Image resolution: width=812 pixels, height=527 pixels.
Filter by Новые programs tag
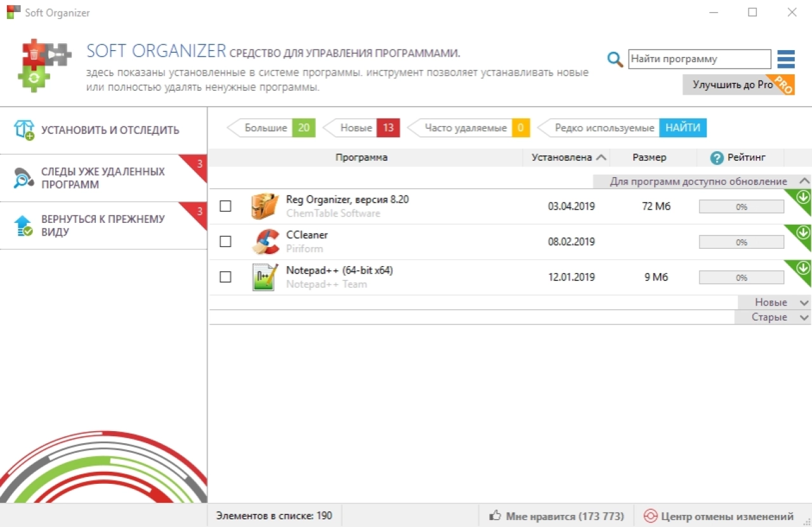[x=362, y=128]
